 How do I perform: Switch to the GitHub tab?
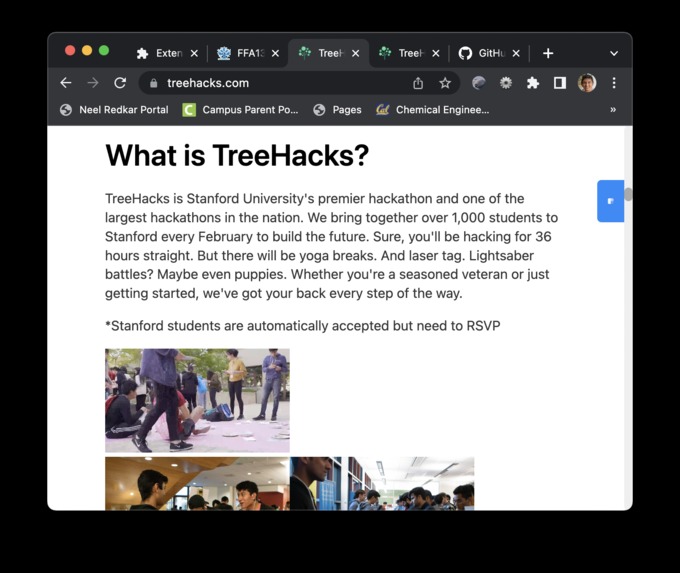pyautogui.click(x=490, y=53)
